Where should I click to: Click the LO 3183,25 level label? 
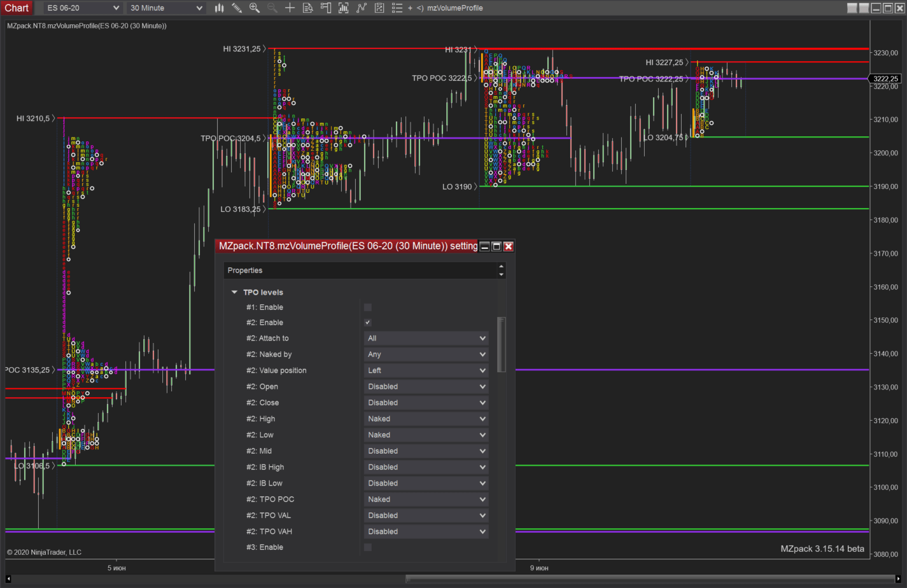[241, 209]
